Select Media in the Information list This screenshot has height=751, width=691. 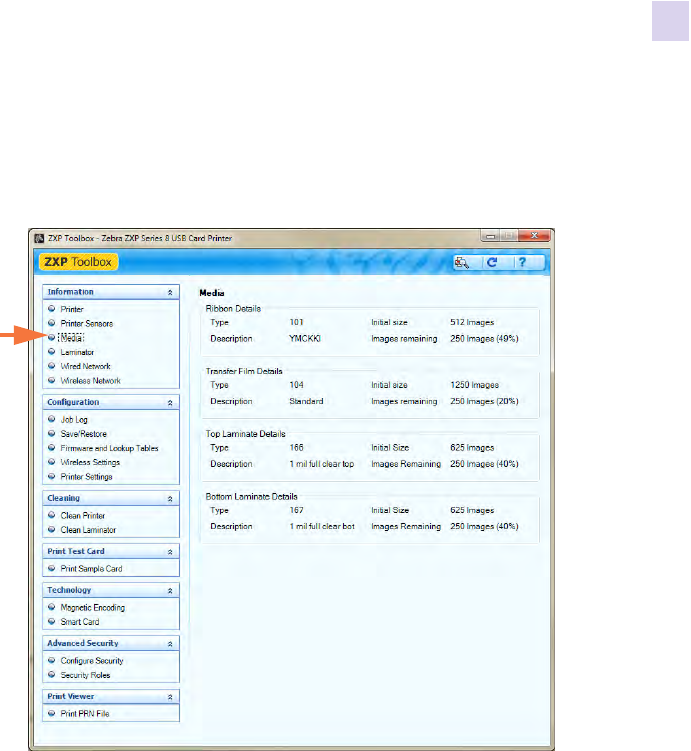point(71,338)
